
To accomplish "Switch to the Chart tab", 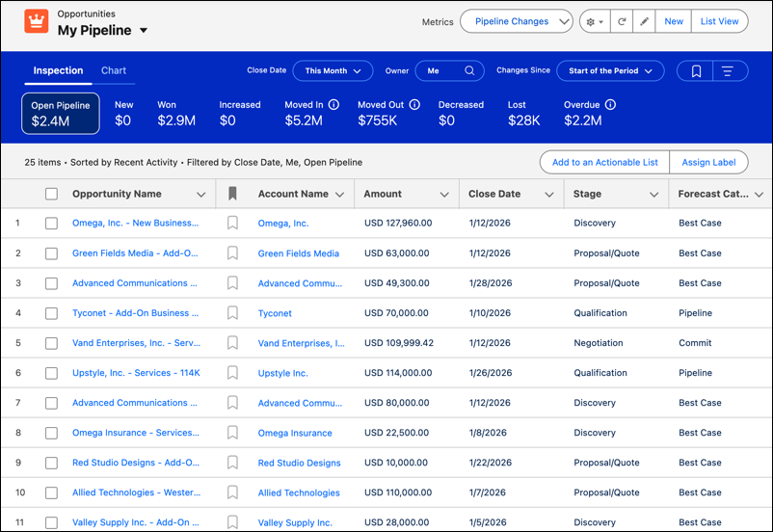I will point(114,70).
